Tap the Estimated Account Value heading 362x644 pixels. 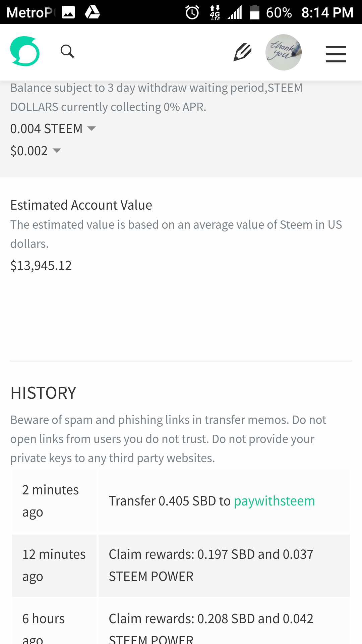[81, 205]
